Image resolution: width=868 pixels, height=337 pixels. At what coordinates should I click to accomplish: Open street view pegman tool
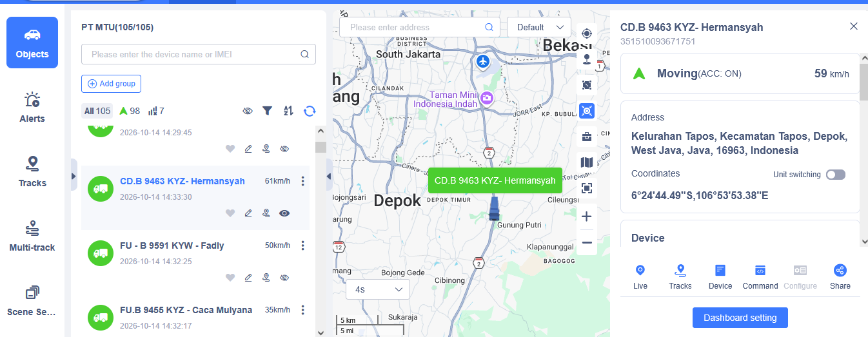[x=586, y=59]
